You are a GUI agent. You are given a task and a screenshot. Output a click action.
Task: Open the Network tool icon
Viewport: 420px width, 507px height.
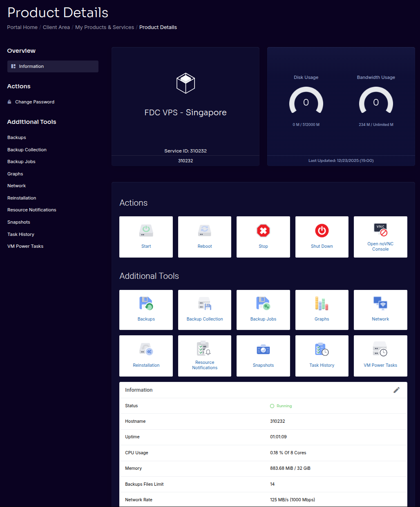click(380, 310)
